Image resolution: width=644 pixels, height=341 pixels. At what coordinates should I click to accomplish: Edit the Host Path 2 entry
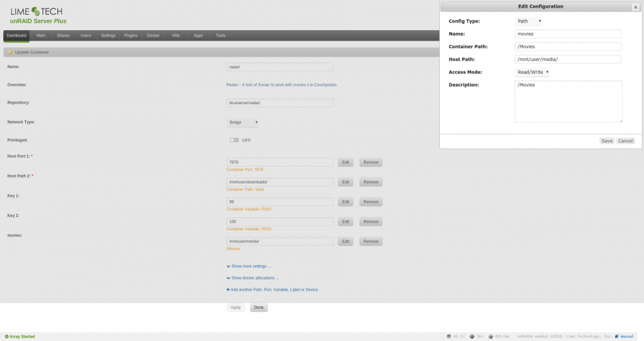(345, 182)
